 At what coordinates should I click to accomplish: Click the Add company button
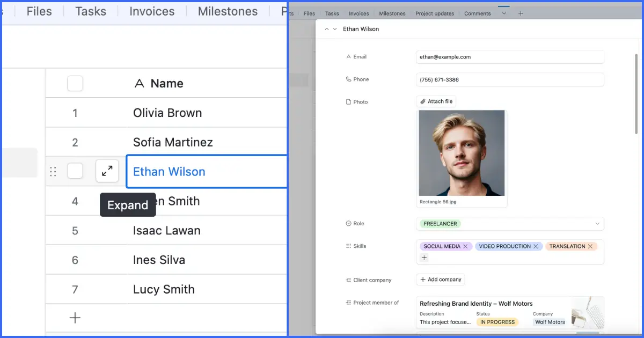pos(440,279)
